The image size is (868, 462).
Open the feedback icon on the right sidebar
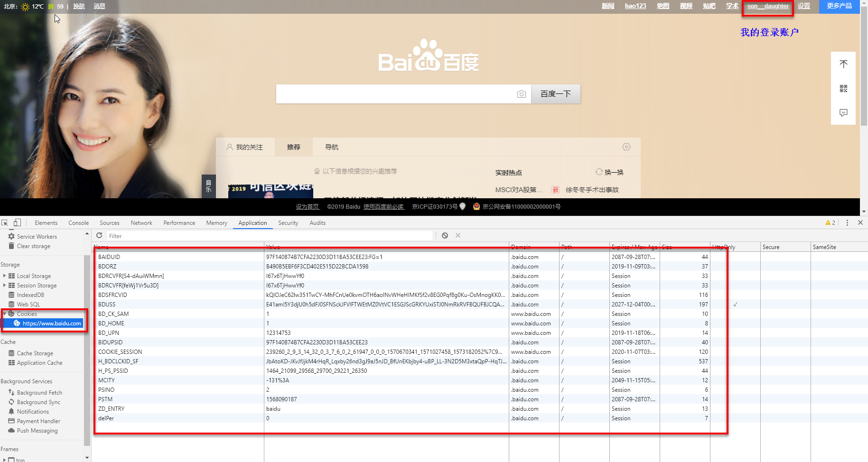click(x=843, y=113)
